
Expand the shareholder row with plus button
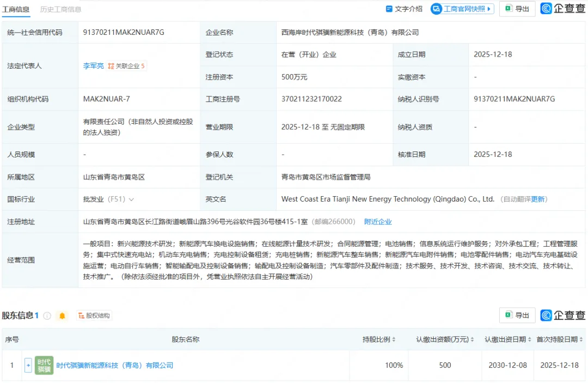click(28, 365)
